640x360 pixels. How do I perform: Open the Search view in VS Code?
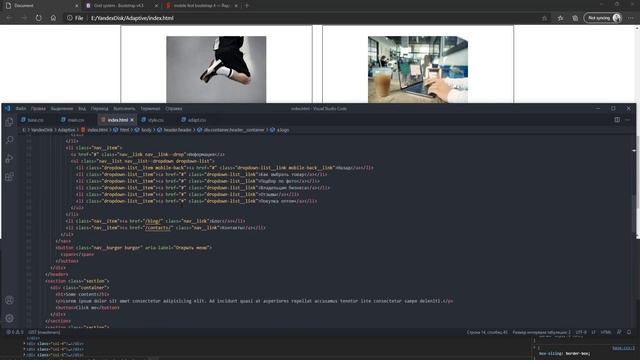pos(9,140)
